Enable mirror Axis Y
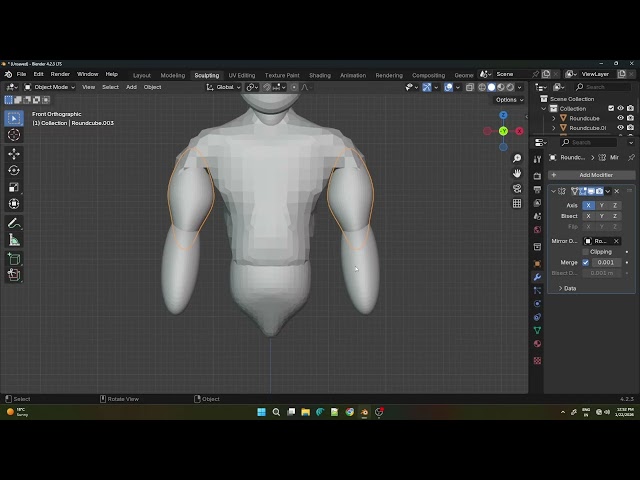 click(602, 205)
